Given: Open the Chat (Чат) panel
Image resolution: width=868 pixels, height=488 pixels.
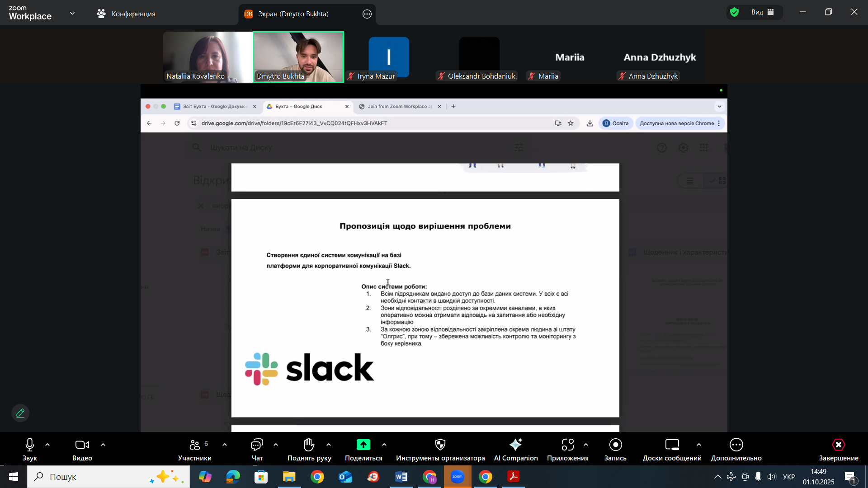Looking at the screenshot, I should tap(257, 445).
